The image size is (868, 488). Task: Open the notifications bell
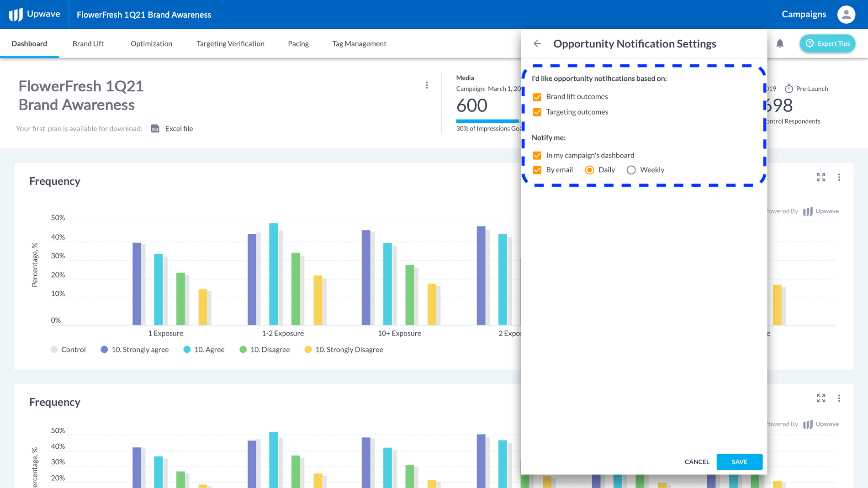(x=780, y=43)
